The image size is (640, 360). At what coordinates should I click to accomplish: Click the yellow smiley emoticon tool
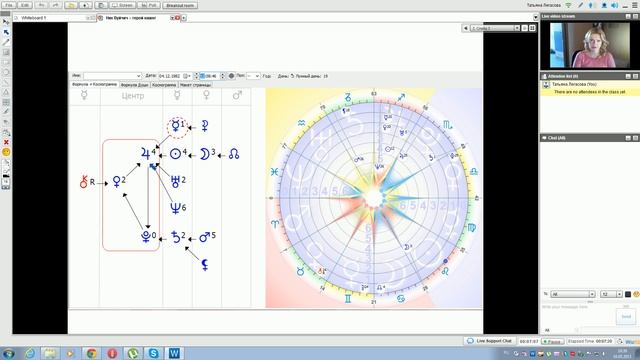[x=6, y=152]
